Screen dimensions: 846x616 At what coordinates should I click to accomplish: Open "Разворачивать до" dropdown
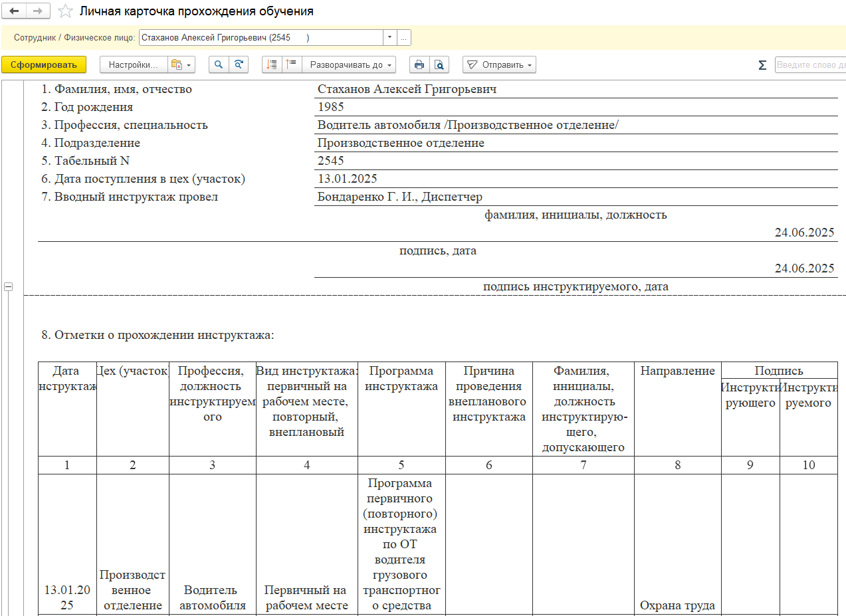(x=350, y=64)
